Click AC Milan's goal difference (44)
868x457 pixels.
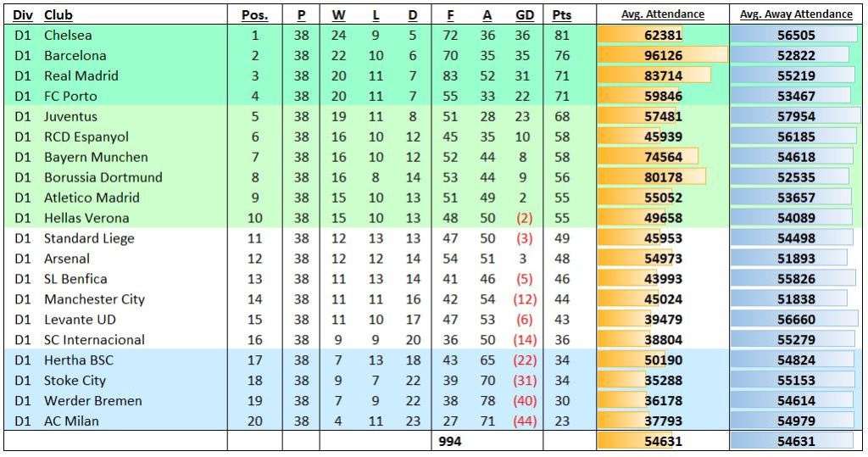tap(525, 421)
